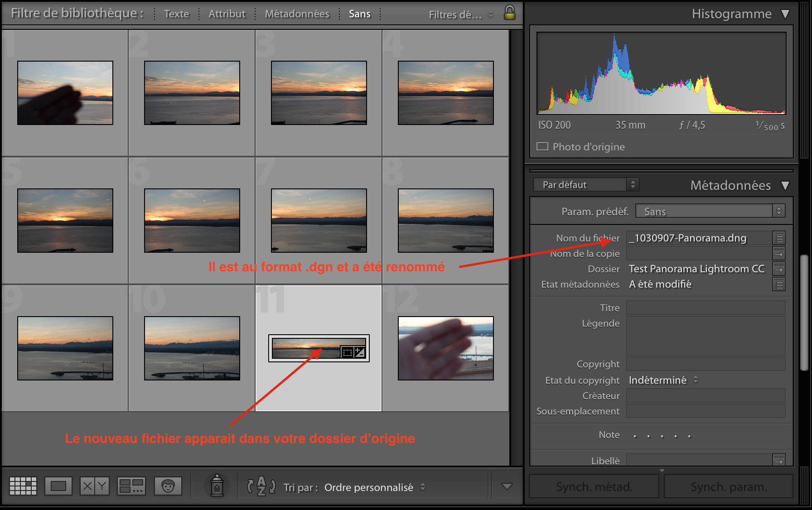Click the Synch. param. button
The width and height of the screenshot is (812, 510).
pos(728,486)
